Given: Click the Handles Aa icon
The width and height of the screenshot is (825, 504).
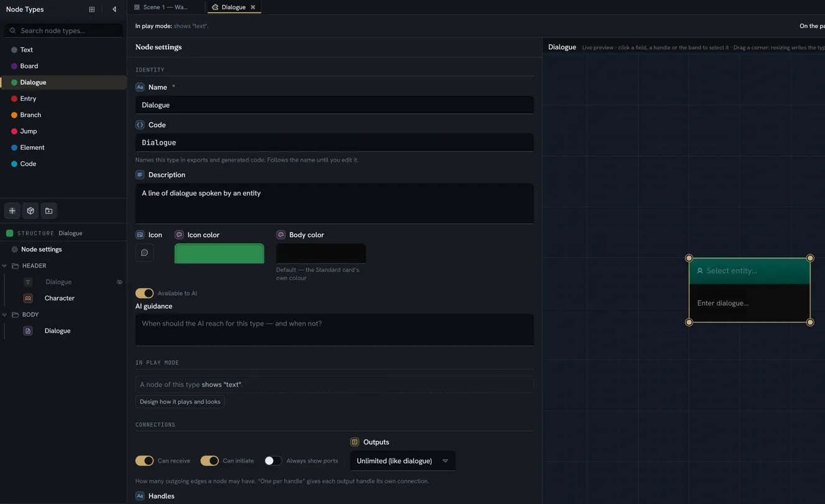Looking at the screenshot, I should [140, 496].
